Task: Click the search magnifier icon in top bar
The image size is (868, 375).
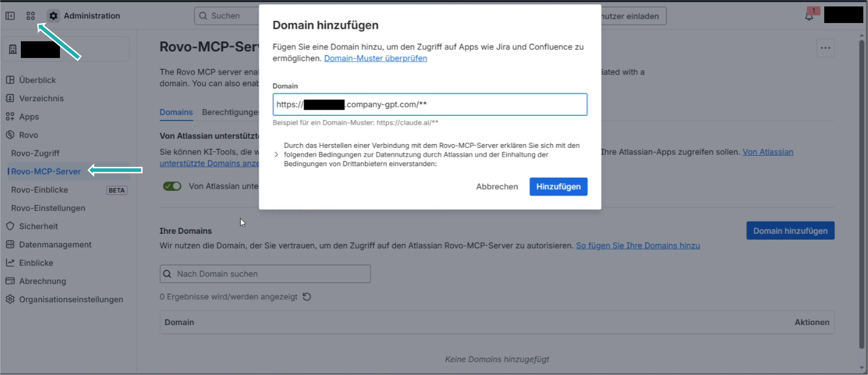Action: tap(203, 16)
